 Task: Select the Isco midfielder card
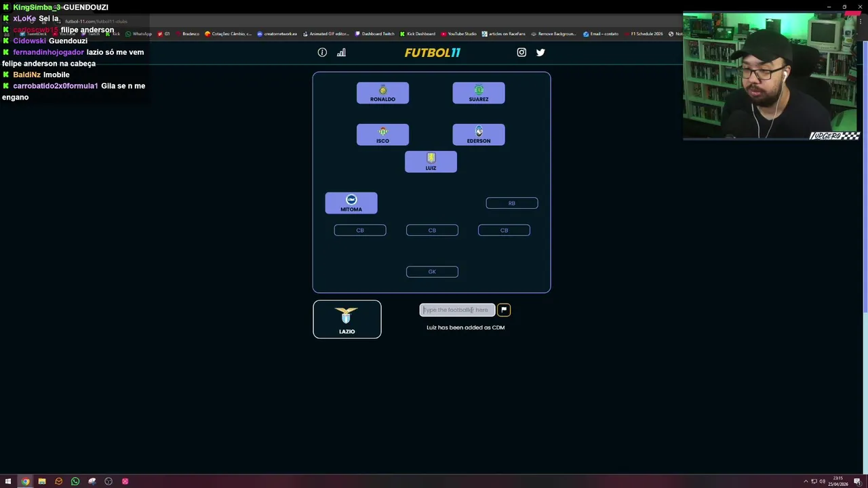pyautogui.click(x=382, y=134)
